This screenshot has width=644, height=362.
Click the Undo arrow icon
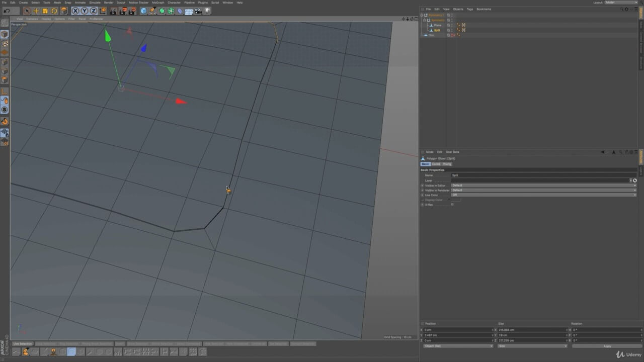coord(7,11)
